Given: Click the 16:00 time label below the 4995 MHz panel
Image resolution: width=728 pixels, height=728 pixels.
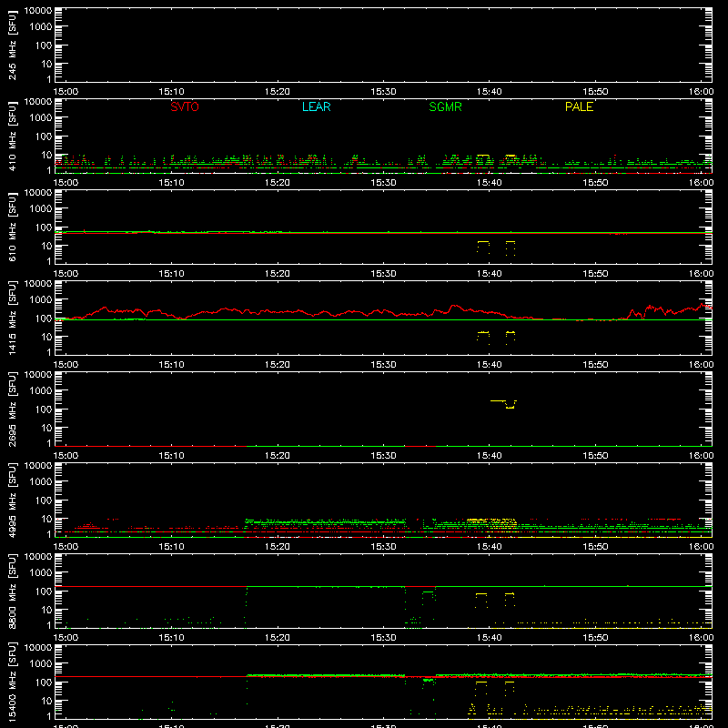Looking at the screenshot, I should click(701, 547).
